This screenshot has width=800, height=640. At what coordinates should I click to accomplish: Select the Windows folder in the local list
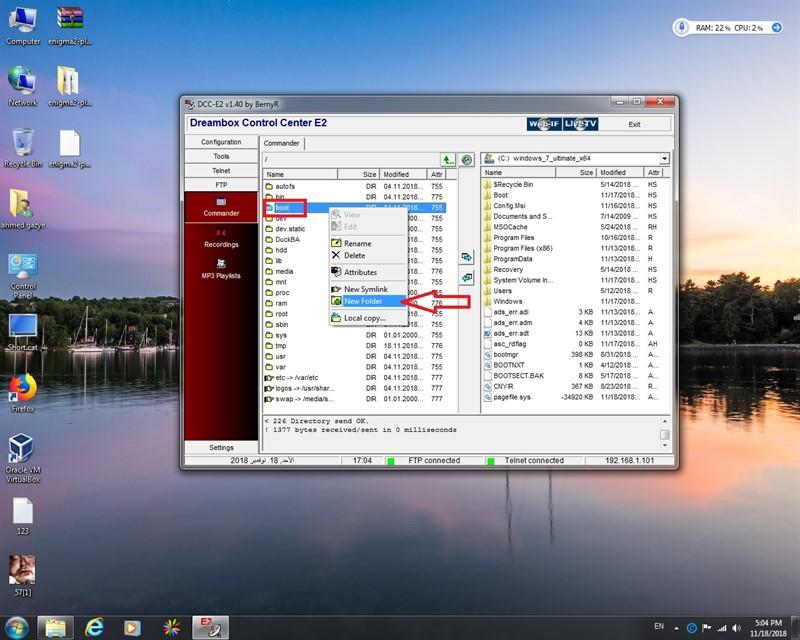tap(574, 301)
